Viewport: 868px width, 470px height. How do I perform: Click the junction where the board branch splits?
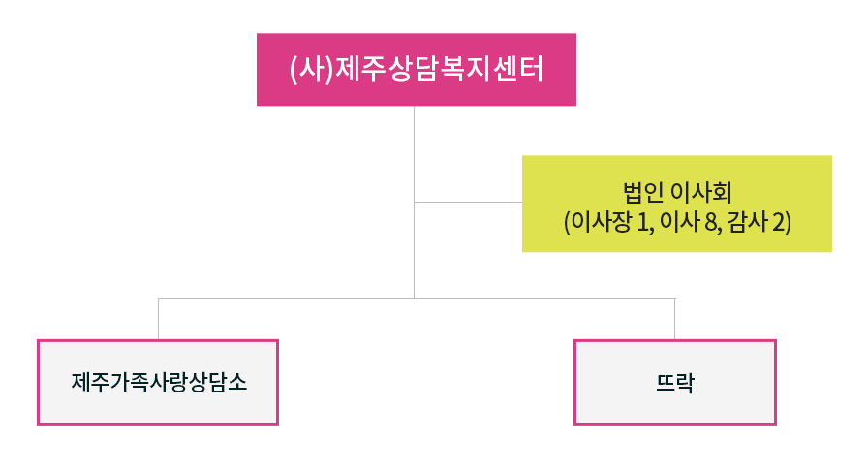point(414,203)
